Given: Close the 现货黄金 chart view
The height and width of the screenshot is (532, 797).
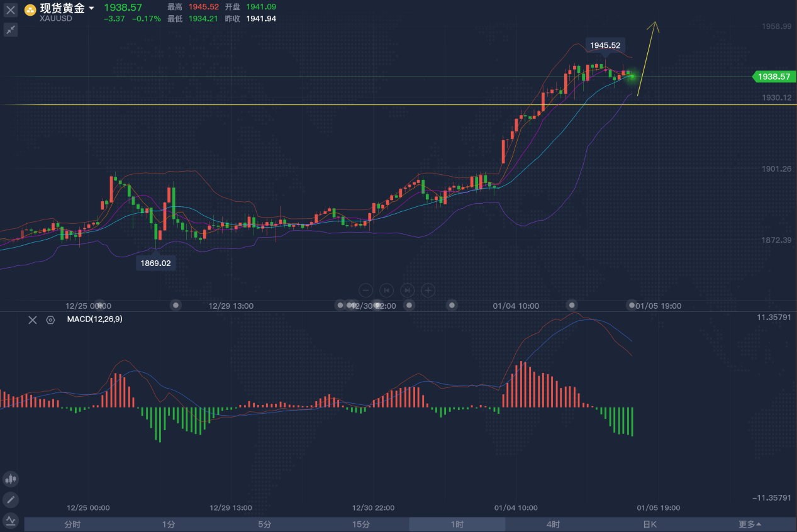Looking at the screenshot, I should tap(11, 10).
